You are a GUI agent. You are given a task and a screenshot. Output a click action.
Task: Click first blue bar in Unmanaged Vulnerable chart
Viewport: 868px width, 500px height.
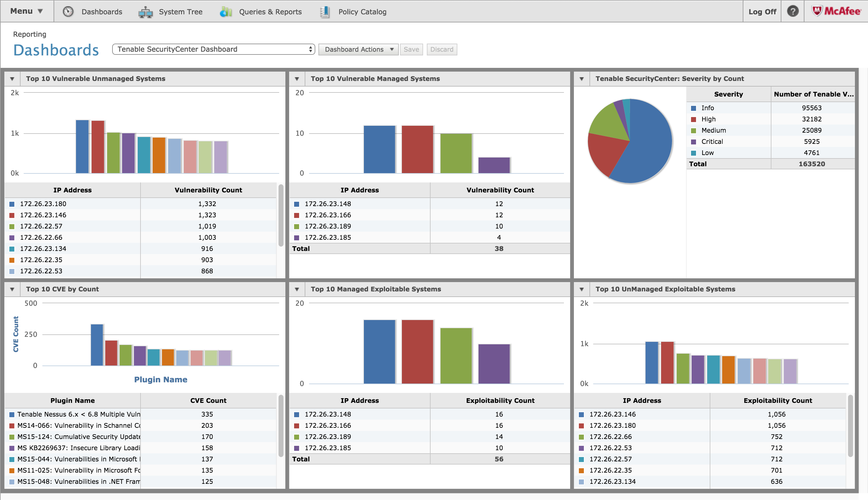click(82, 147)
